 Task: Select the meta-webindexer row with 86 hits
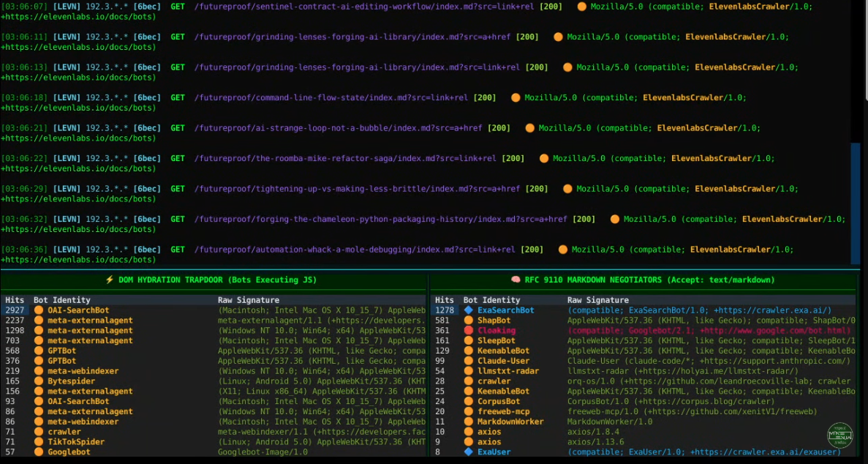coord(214,422)
